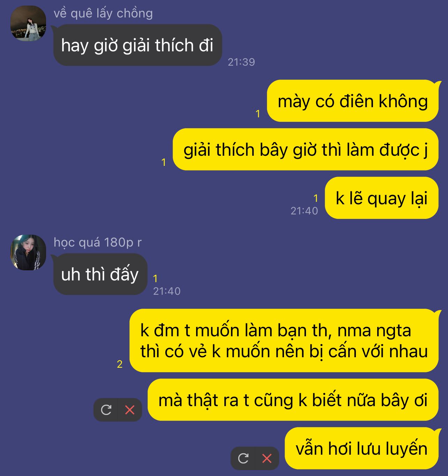Tap timestamp 21:39 under first message
This screenshot has height=476, width=448.
point(241,62)
